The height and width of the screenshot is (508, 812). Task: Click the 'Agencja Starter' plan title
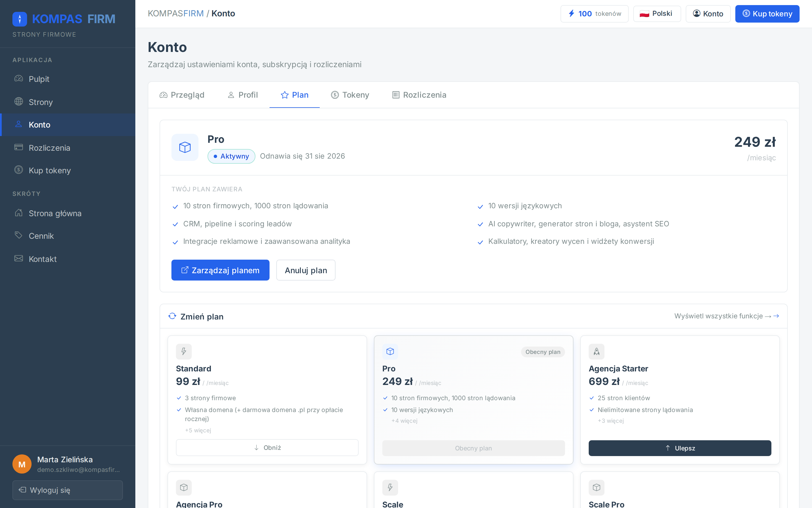pyautogui.click(x=618, y=369)
